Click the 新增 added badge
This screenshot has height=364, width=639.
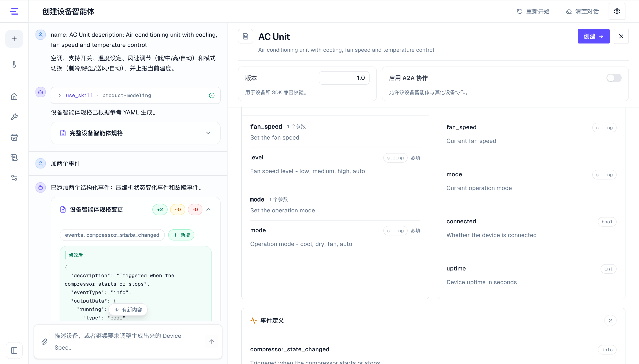click(x=181, y=235)
